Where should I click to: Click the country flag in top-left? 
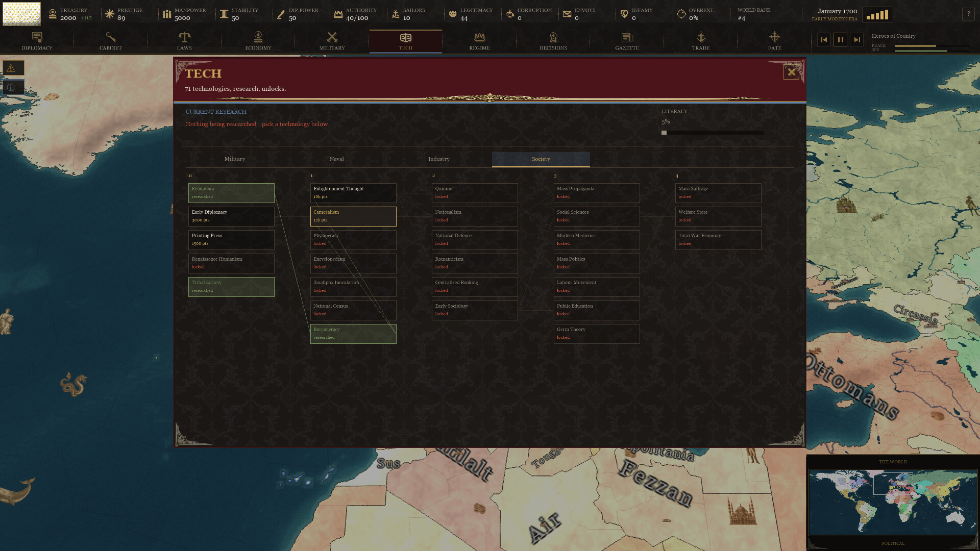click(x=21, y=14)
